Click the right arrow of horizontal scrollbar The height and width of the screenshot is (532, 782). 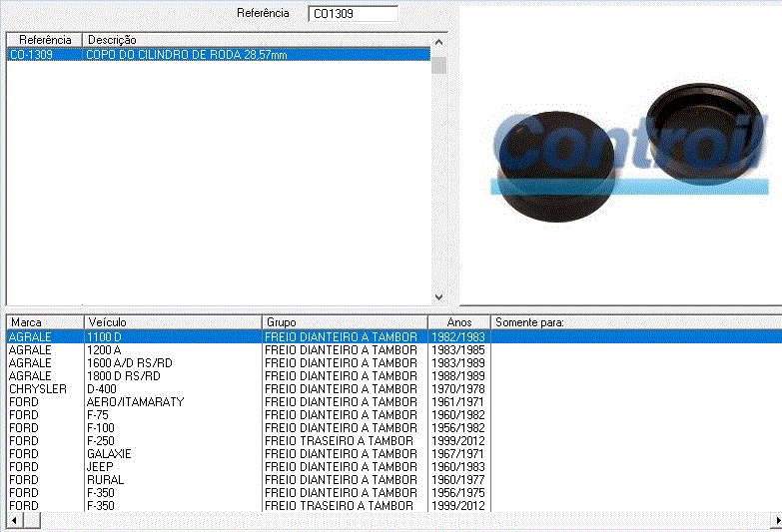tap(774, 522)
